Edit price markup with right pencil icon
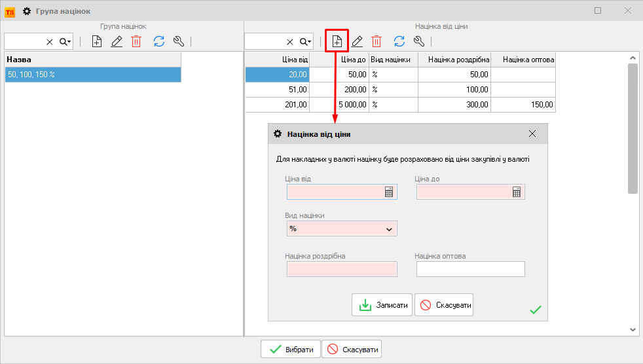The image size is (643, 364). 357,41
